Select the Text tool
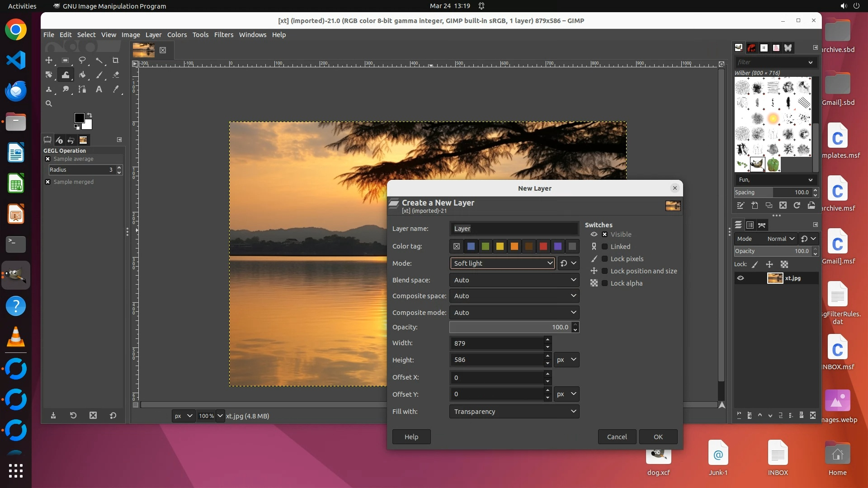The height and width of the screenshot is (488, 868). [99, 89]
